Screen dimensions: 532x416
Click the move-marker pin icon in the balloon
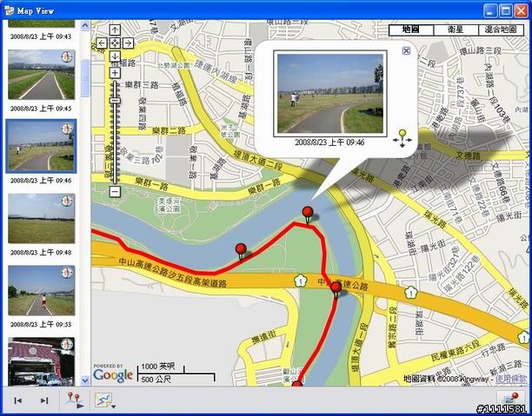pos(402,137)
